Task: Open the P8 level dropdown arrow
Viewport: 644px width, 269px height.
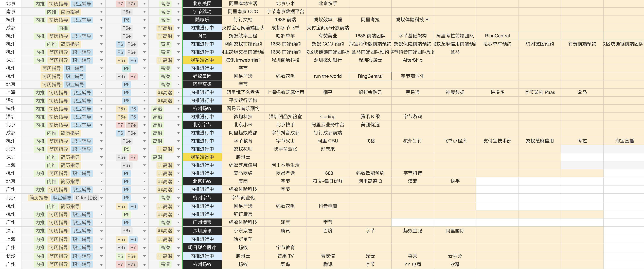Action: [144, 68]
